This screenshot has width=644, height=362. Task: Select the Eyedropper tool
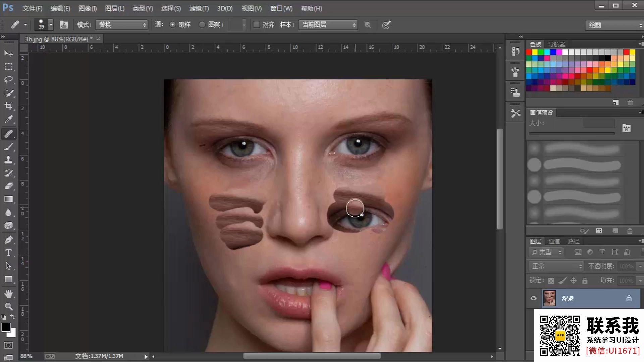coord(8,119)
